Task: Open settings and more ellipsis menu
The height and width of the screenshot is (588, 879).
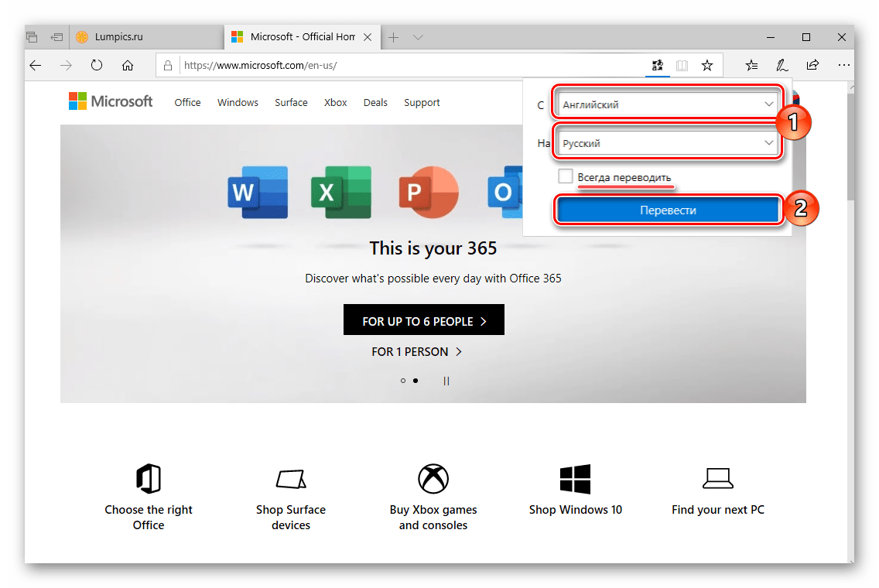Action: coord(843,66)
